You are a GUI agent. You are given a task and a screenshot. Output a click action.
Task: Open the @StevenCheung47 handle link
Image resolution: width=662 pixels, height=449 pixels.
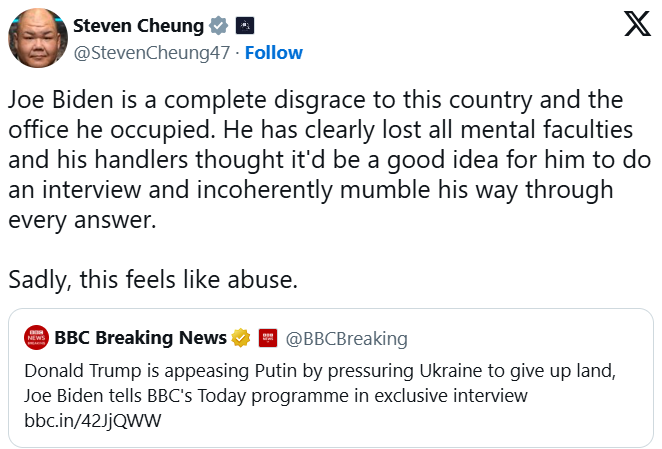click(x=151, y=52)
